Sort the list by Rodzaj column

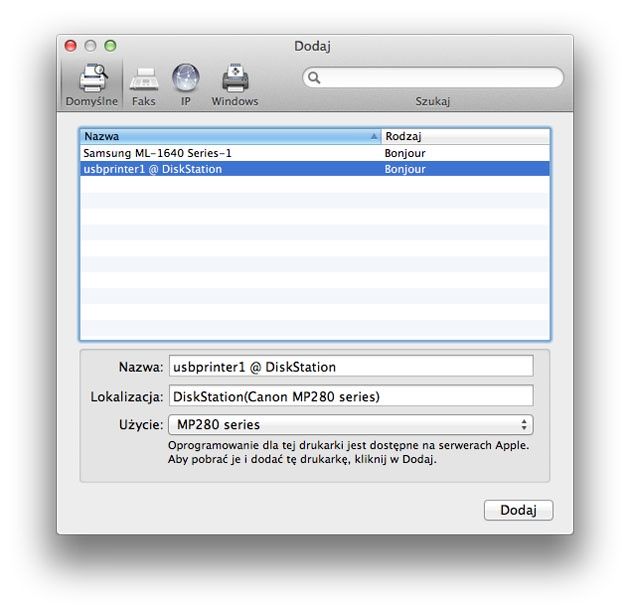tap(465, 137)
